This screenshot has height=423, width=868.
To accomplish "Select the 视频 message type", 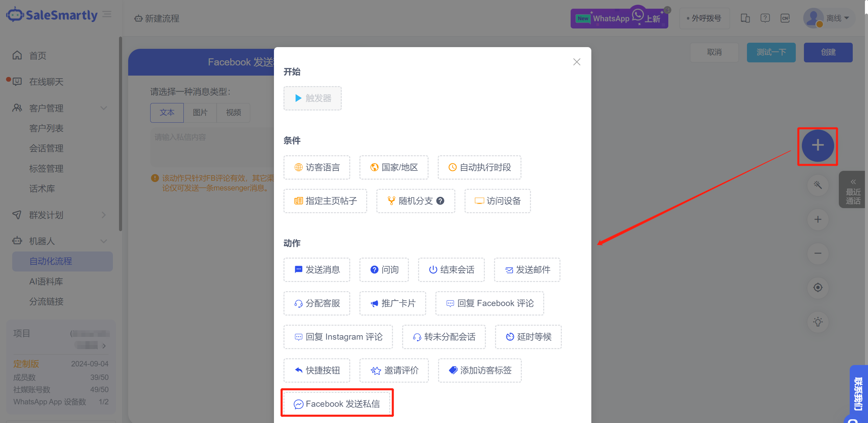I will 233,113.
